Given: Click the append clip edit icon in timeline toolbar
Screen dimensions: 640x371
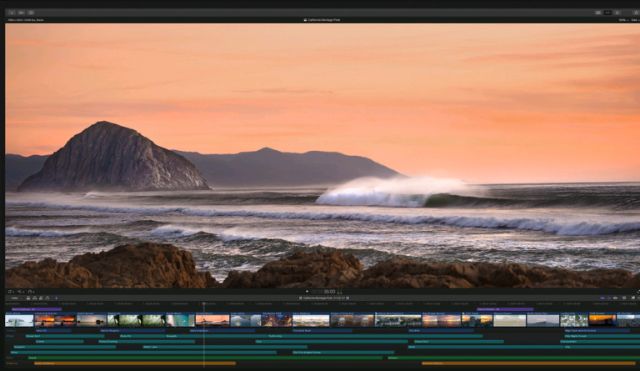Looking at the screenshot, I should [41, 298].
